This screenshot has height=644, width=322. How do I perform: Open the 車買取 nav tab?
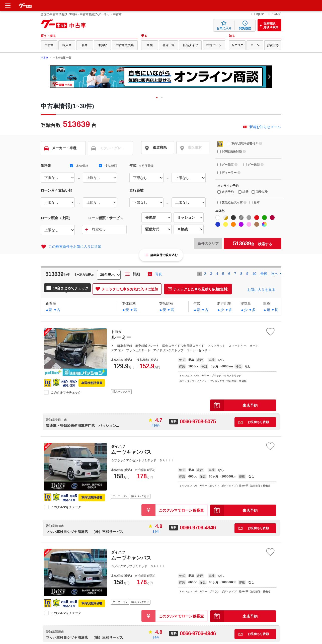click(x=102, y=45)
